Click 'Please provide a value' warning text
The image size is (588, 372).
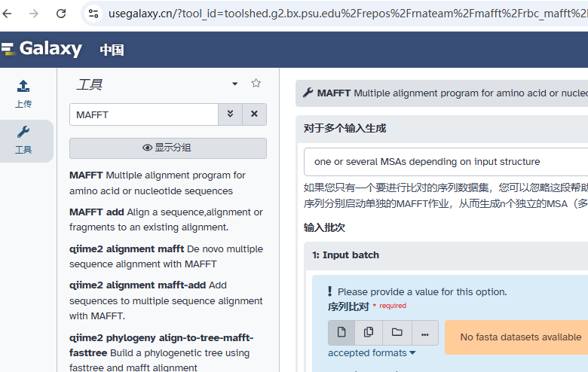click(x=422, y=292)
